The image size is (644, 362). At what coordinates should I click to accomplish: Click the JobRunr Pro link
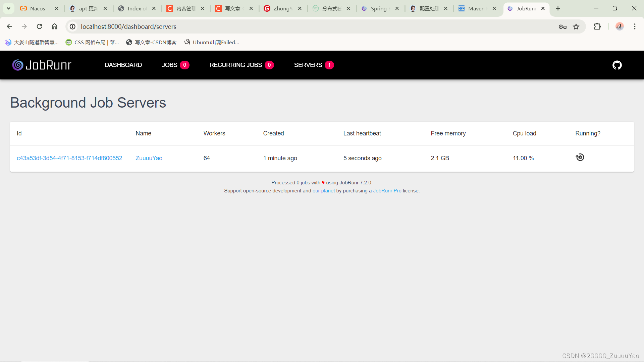[x=387, y=191]
